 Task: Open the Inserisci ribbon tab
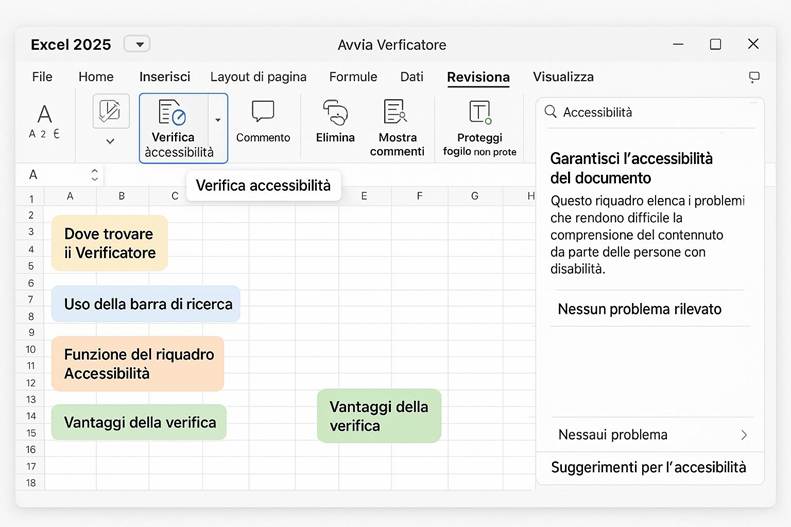click(164, 77)
